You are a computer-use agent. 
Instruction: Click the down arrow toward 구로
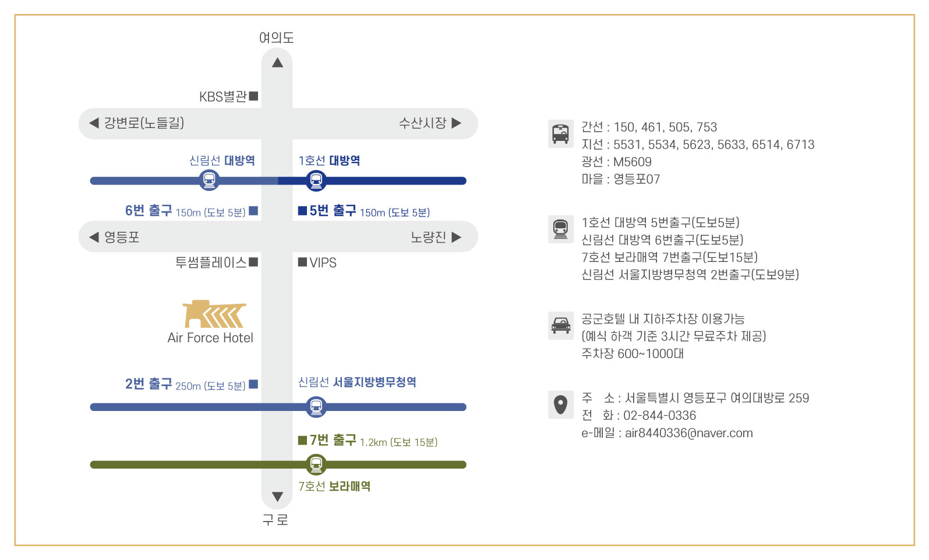point(277,497)
